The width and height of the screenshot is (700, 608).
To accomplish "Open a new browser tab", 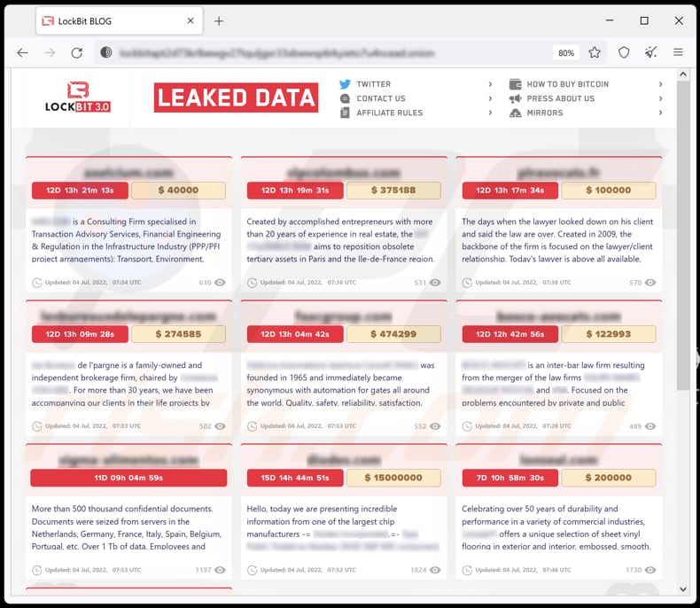I will point(219,21).
